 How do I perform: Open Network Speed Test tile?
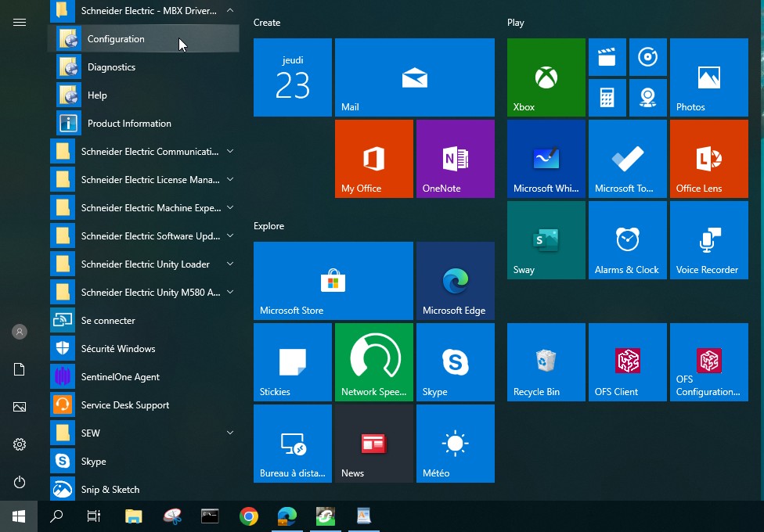tap(373, 362)
